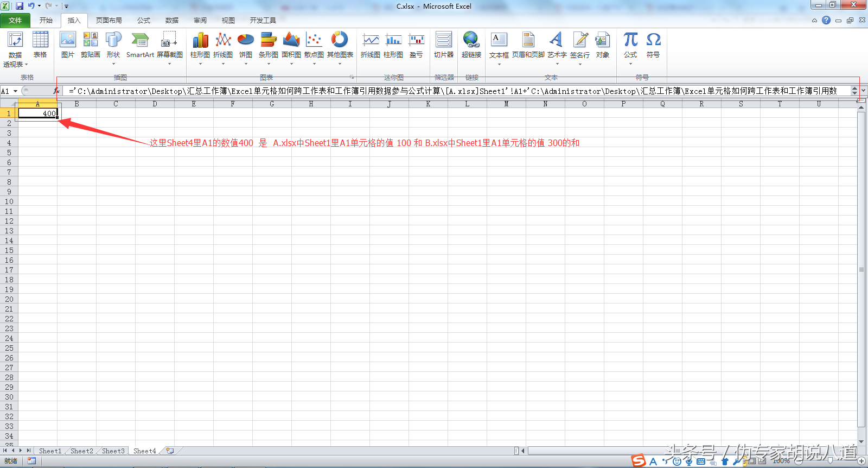Insert a Hyperlink (超链接)
The image size is (868, 468).
tap(471, 45)
